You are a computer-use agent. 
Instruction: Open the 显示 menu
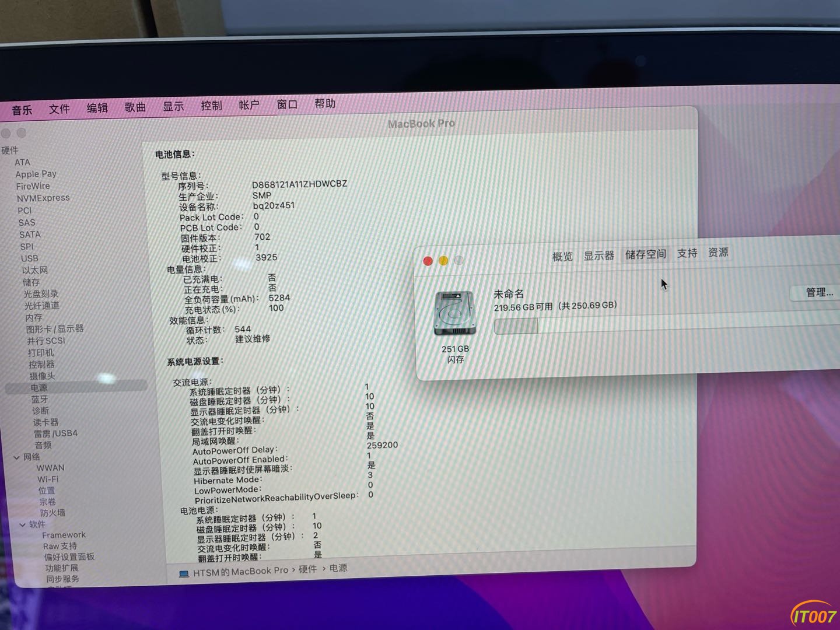click(x=173, y=107)
